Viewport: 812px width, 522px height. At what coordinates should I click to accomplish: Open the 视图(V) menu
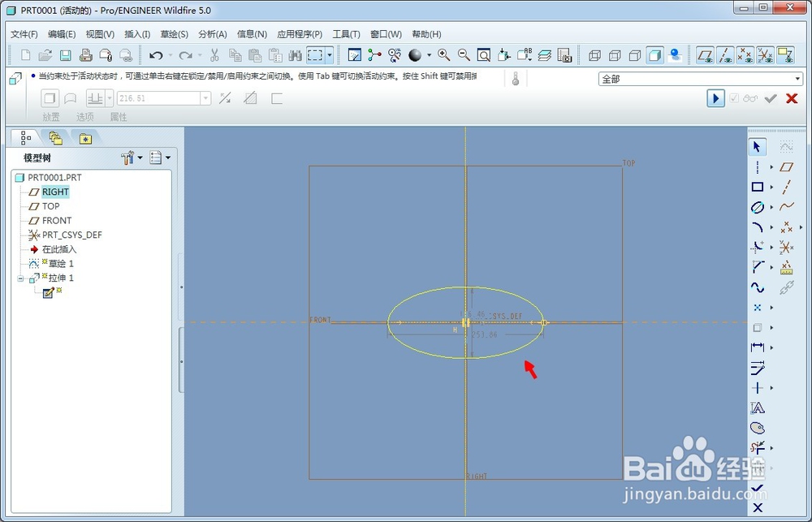pos(100,34)
